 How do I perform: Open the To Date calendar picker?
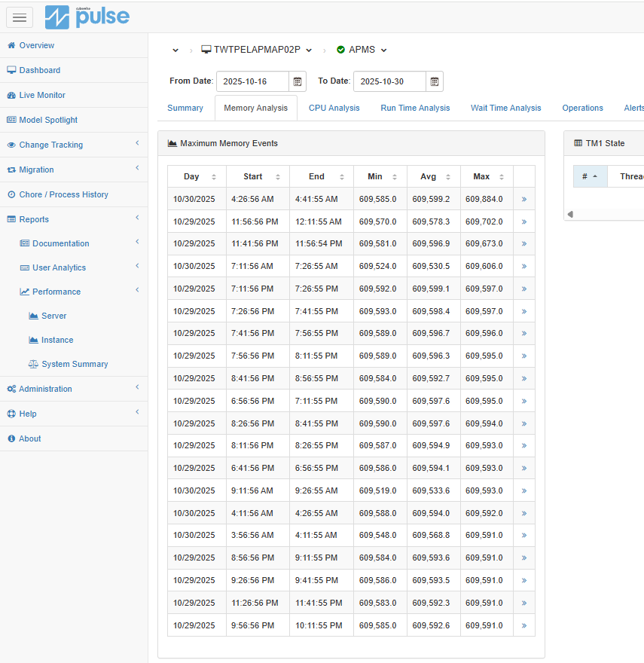pyautogui.click(x=435, y=81)
